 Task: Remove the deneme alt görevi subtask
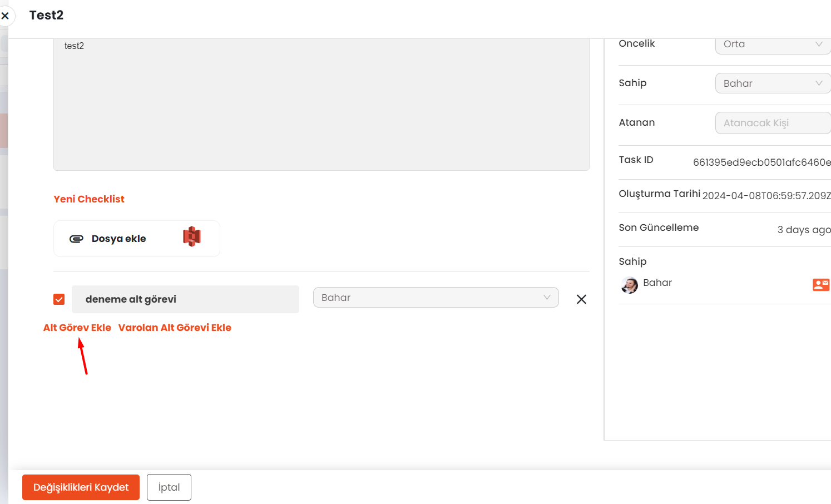tap(581, 299)
